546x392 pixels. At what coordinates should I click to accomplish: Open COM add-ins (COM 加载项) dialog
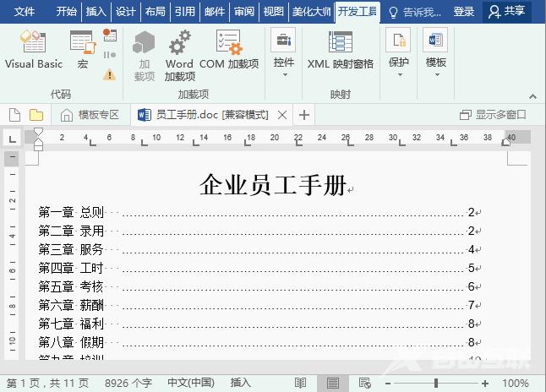point(229,50)
